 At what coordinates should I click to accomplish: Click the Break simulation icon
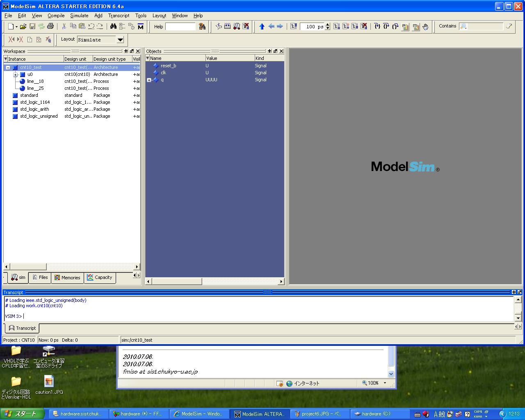pyautogui.click(x=246, y=26)
